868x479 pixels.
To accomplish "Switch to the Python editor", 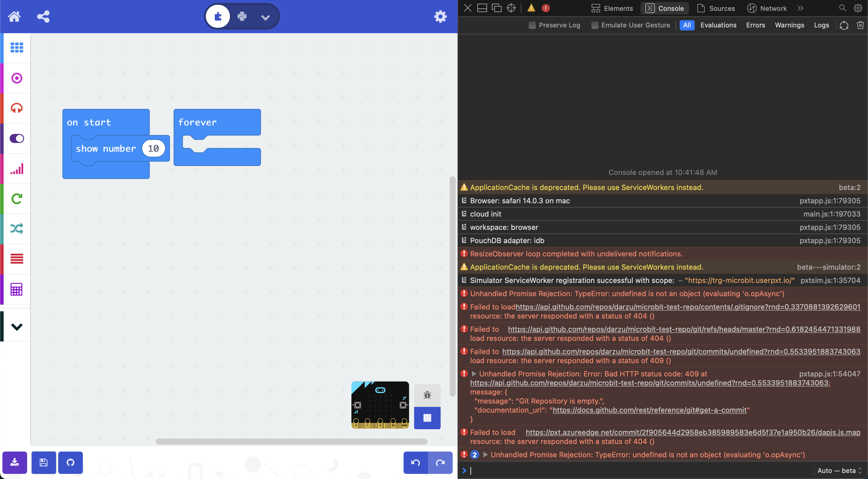I will click(x=242, y=16).
